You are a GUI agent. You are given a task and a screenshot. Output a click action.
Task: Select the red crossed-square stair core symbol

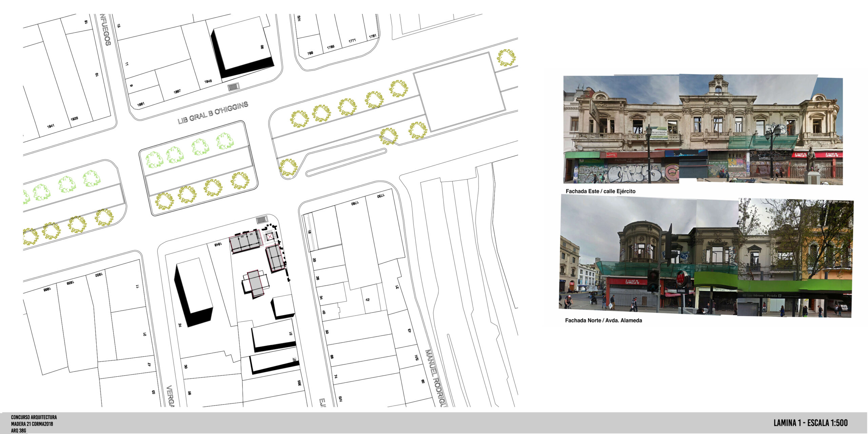pos(270,237)
